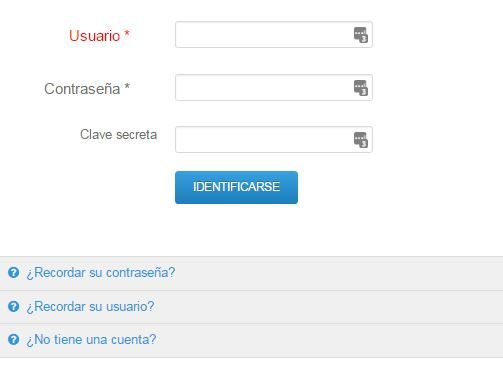Click the red asterisk next to Usuario

click(127, 34)
